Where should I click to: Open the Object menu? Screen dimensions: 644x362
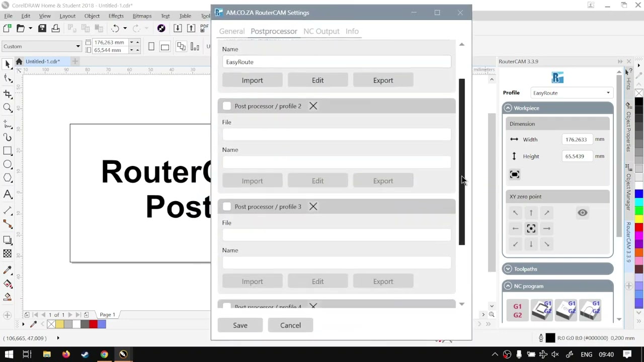92,16
